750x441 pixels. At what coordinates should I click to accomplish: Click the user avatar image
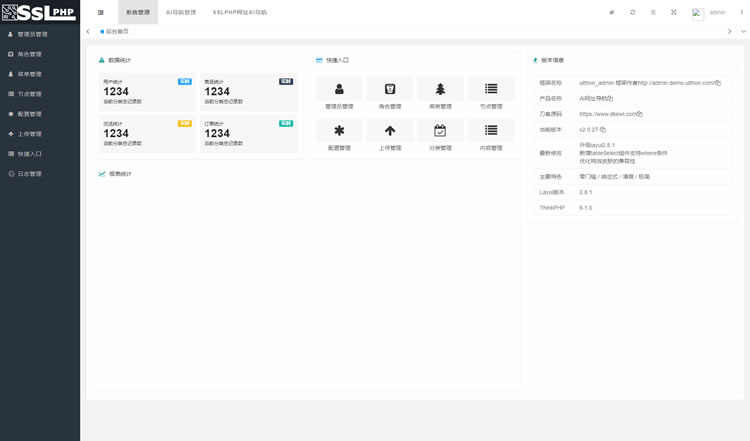697,13
